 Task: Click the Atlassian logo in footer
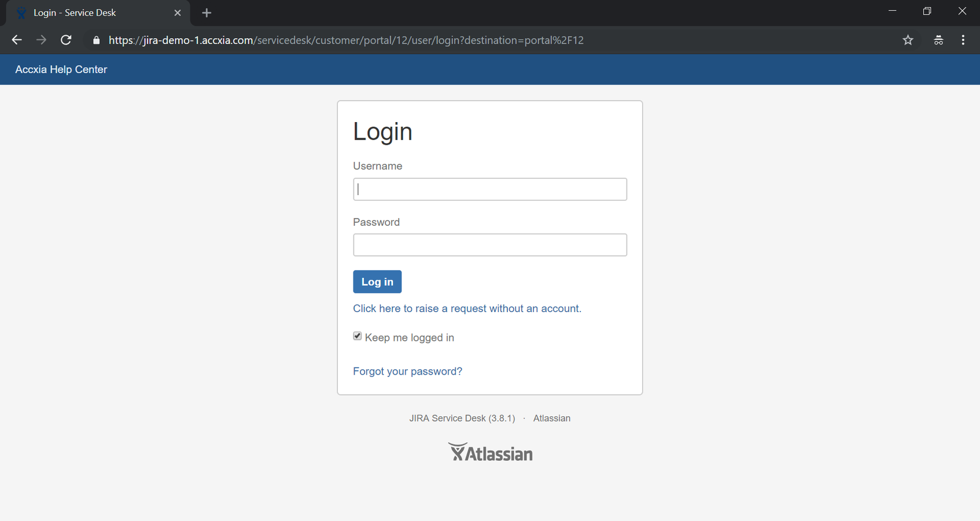pyautogui.click(x=491, y=452)
